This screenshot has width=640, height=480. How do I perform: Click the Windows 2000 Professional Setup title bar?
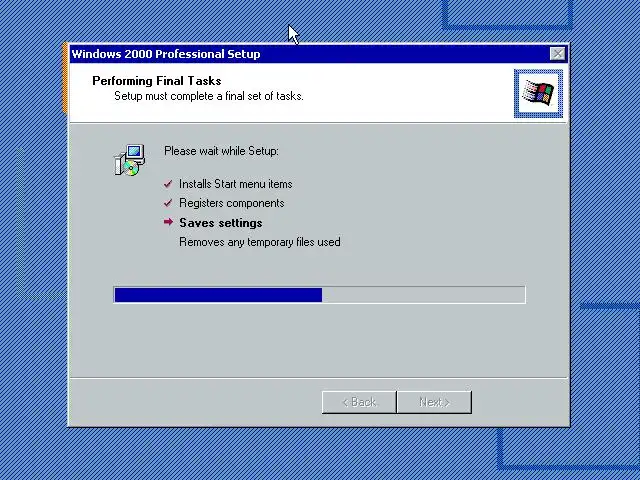pos(319,54)
